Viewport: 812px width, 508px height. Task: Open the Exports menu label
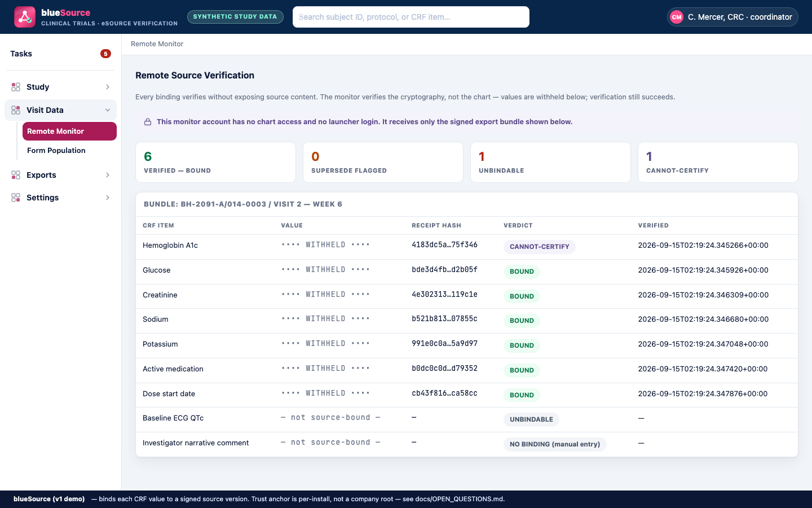coord(41,175)
